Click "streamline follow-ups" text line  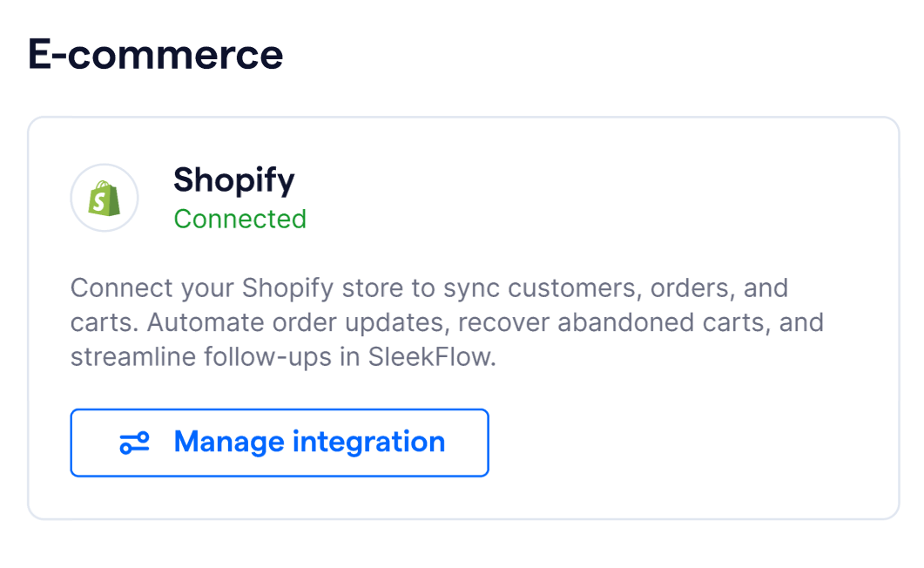(201, 357)
